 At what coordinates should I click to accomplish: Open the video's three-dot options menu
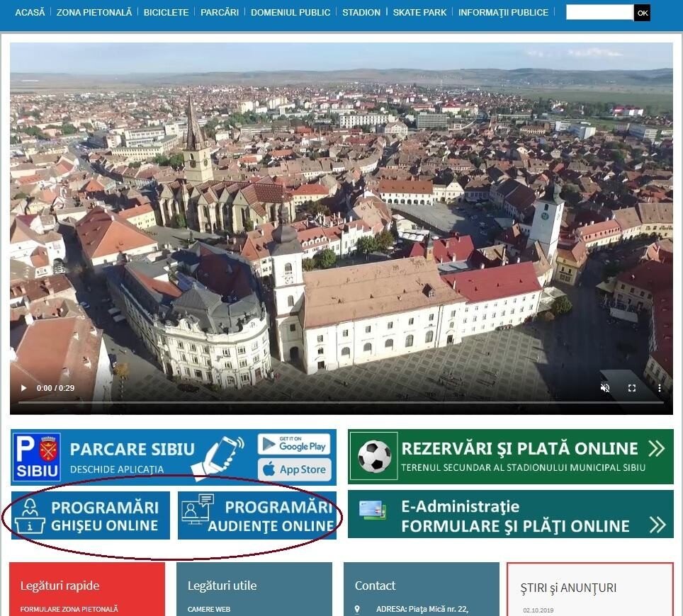659,388
